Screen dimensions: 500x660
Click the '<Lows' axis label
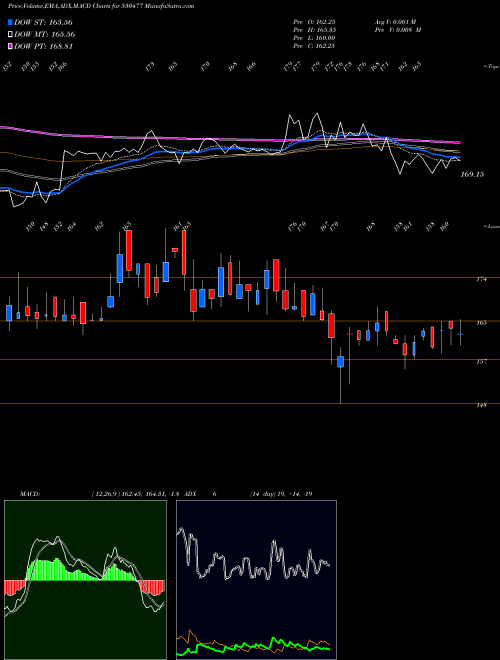(x=491, y=226)
